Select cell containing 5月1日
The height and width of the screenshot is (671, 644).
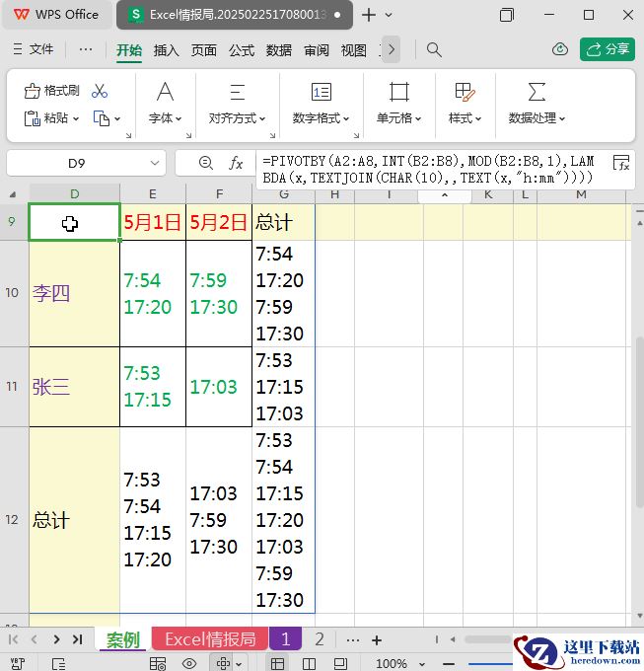click(153, 222)
